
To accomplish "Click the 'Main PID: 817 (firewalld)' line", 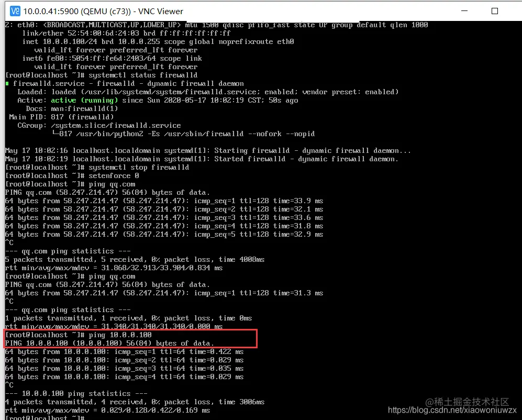I will [x=61, y=117].
